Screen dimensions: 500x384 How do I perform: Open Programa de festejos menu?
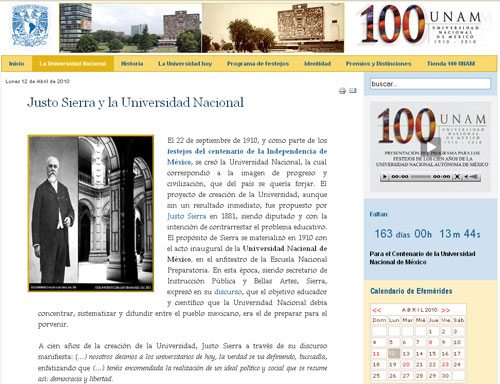[x=258, y=63]
